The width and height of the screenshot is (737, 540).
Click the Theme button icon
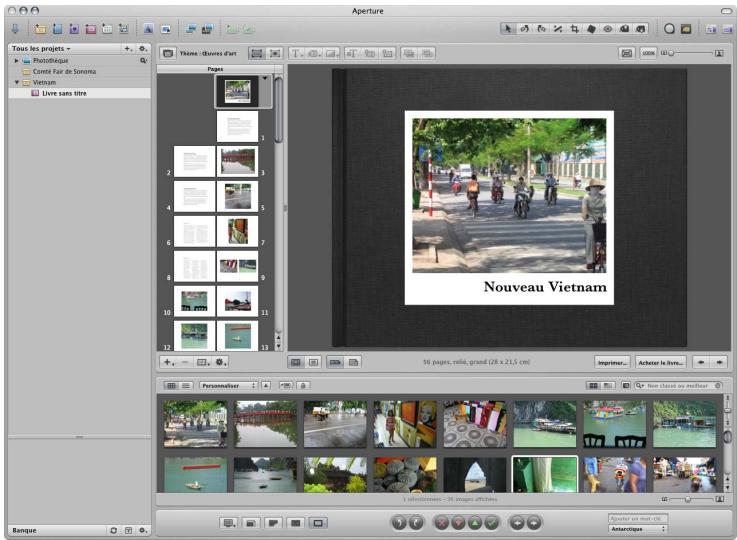click(x=168, y=53)
